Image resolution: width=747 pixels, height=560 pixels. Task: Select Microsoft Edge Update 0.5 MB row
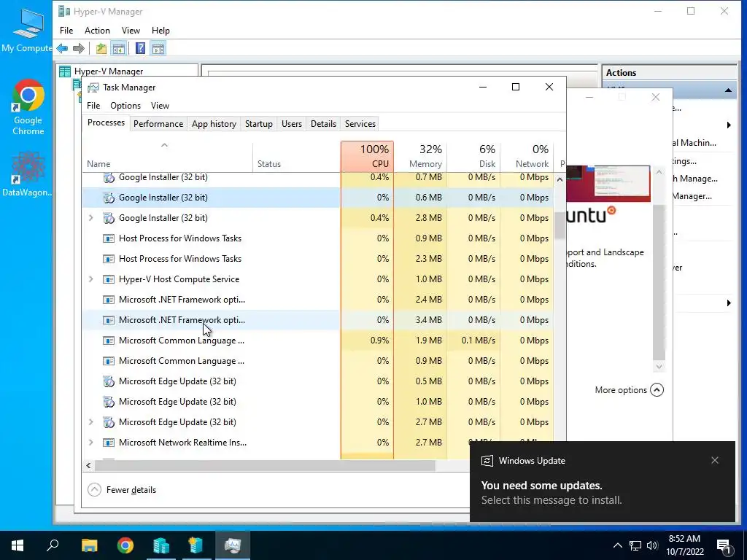click(x=318, y=381)
